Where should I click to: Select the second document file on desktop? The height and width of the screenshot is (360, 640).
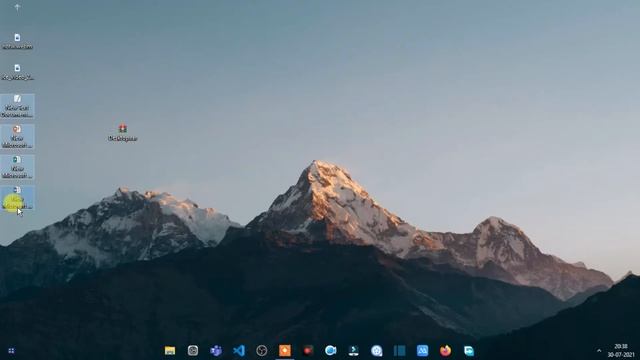[17, 72]
